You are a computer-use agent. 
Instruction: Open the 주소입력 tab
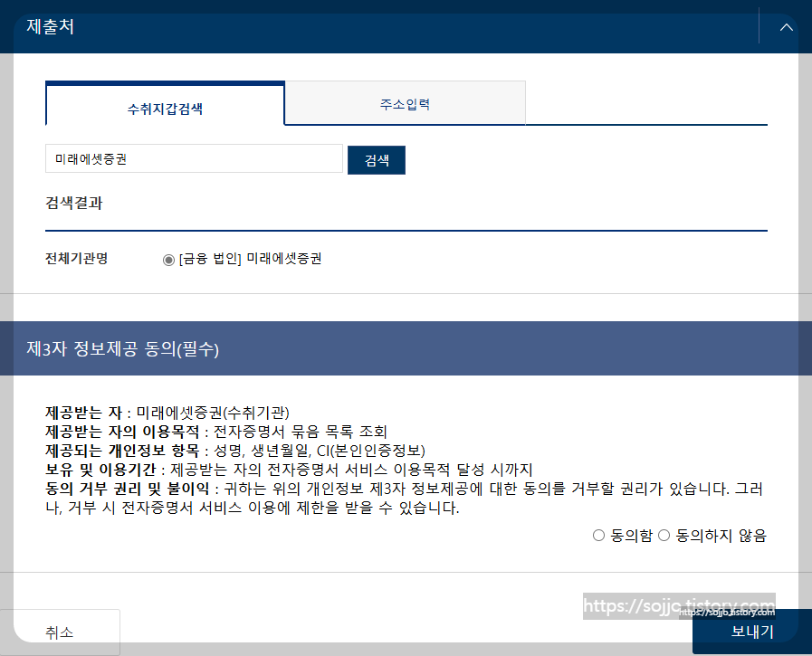[405, 103]
